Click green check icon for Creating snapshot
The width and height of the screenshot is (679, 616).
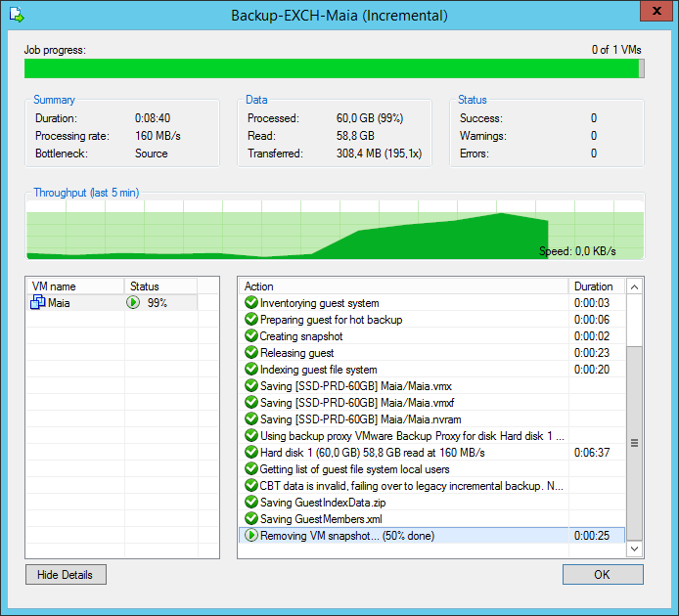251,336
